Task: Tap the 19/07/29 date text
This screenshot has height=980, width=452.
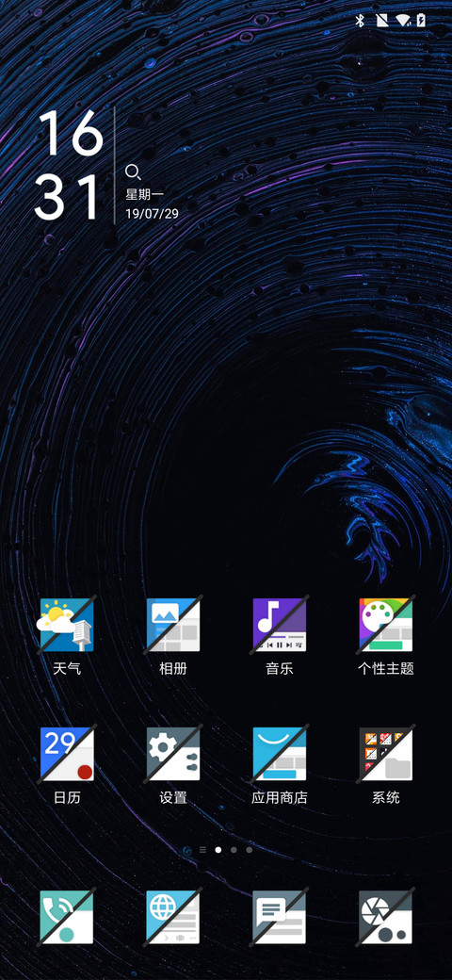Action: [x=152, y=214]
